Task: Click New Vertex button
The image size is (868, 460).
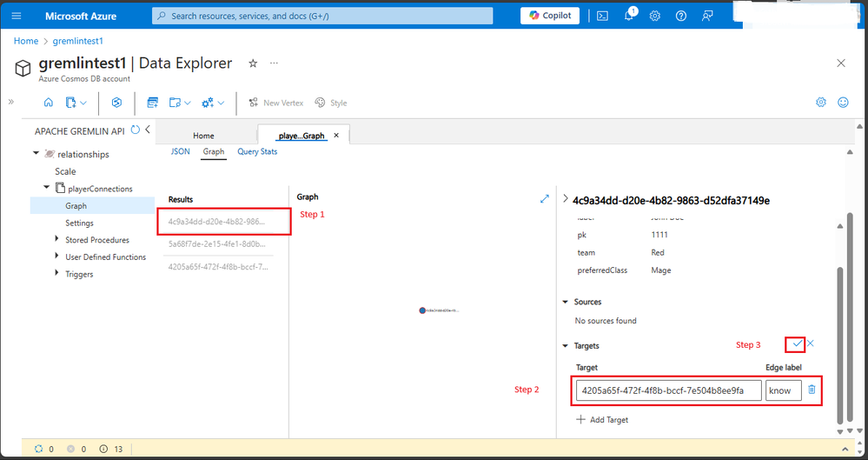Action: [x=275, y=103]
